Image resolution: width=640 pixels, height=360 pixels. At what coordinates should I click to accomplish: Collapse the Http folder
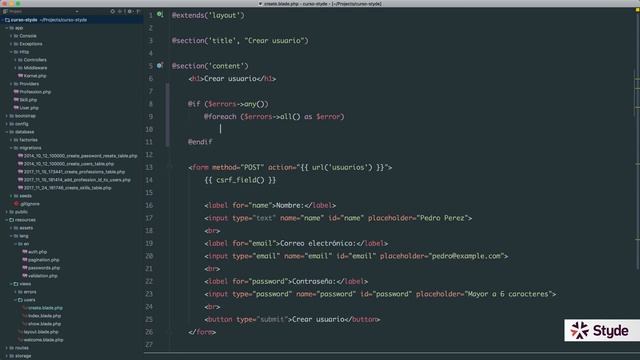coord(11,52)
